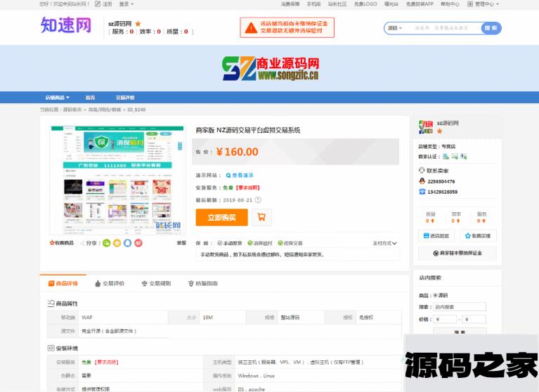Click the 查看演示 magnifier link
This screenshot has height=392, width=539.
[240, 176]
